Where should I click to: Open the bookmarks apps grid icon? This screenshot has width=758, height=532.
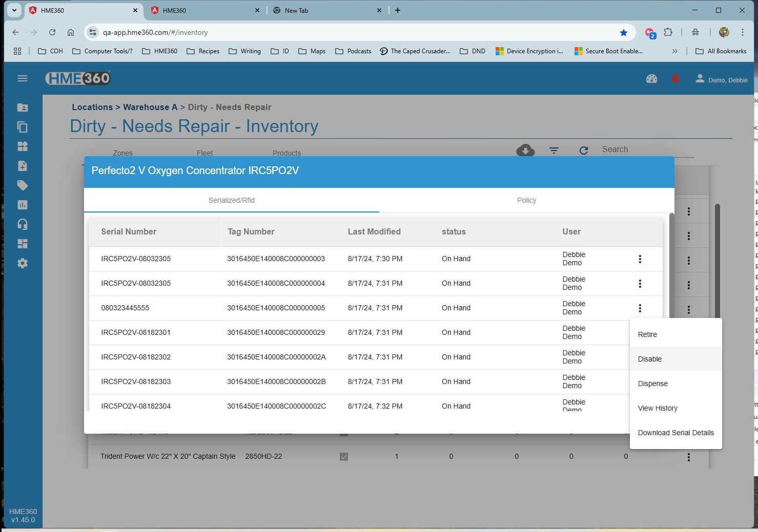[17, 51]
